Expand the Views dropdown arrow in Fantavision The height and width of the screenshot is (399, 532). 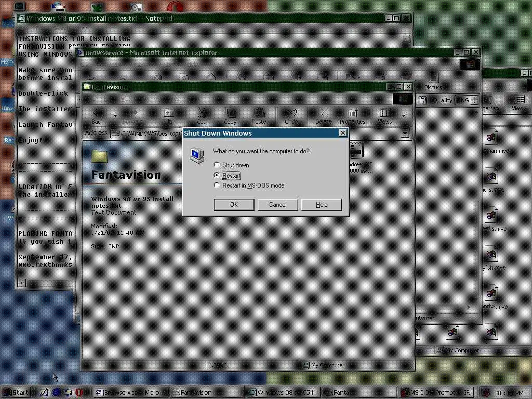tap(403, 116)
